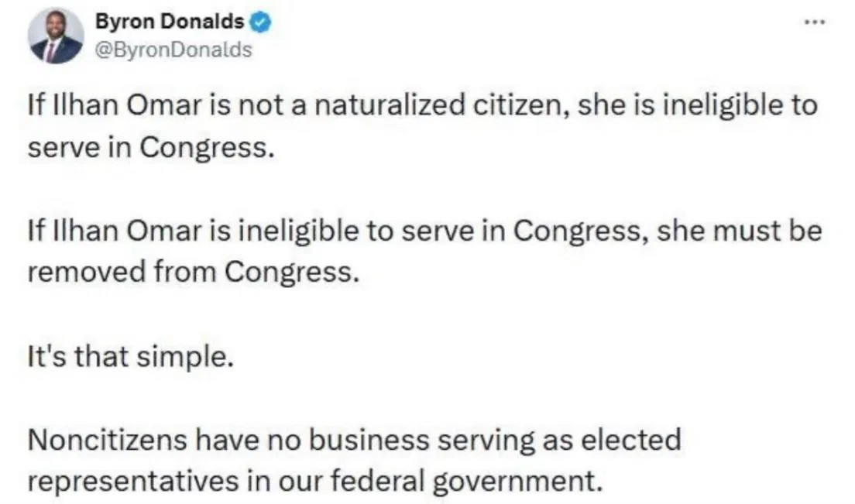Click the line starting "Noncitizens have no business"

click(x=355, y=441)
